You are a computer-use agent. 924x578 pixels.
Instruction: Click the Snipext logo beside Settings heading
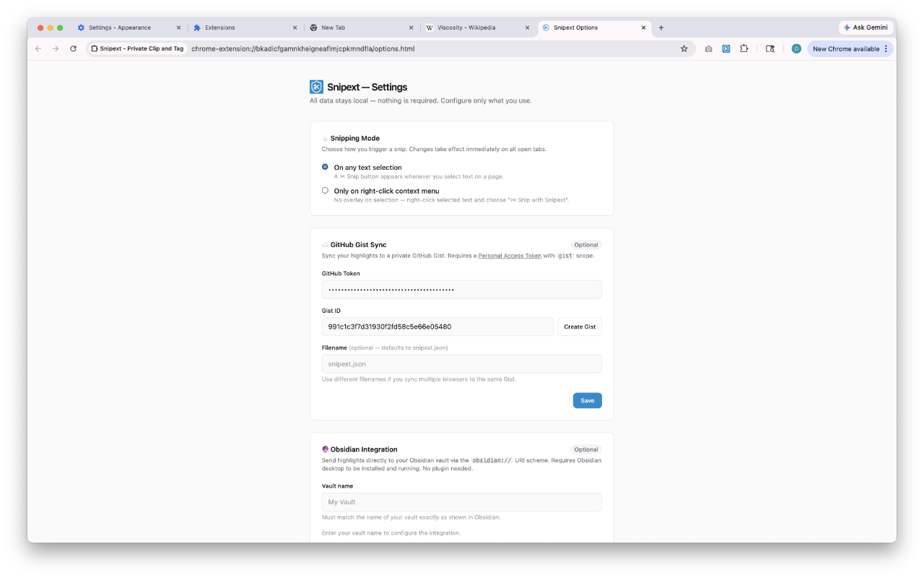(x=316, y=87)
